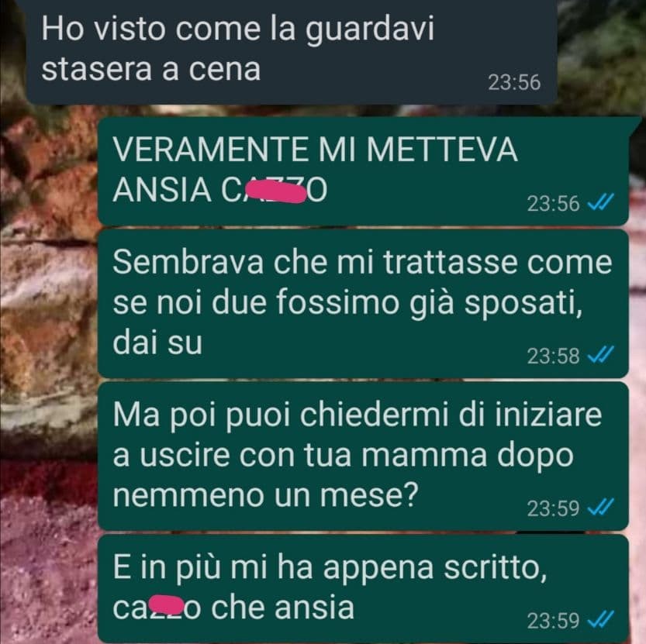Click blue read ticks on the 23:58 message
The image size is (646, 644).
(x=600, y=354)
